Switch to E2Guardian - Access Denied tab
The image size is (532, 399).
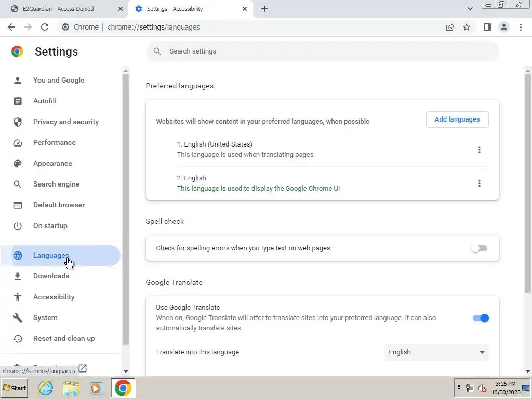point(64,9)
